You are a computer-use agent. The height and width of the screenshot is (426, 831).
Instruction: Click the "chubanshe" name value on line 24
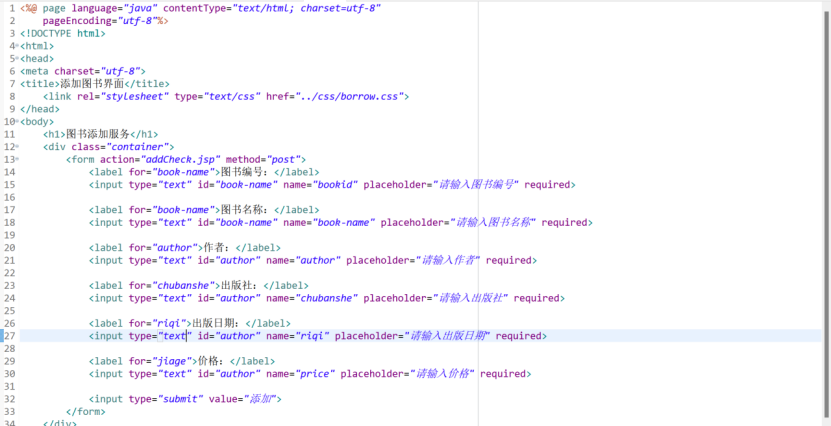point(328,298)
